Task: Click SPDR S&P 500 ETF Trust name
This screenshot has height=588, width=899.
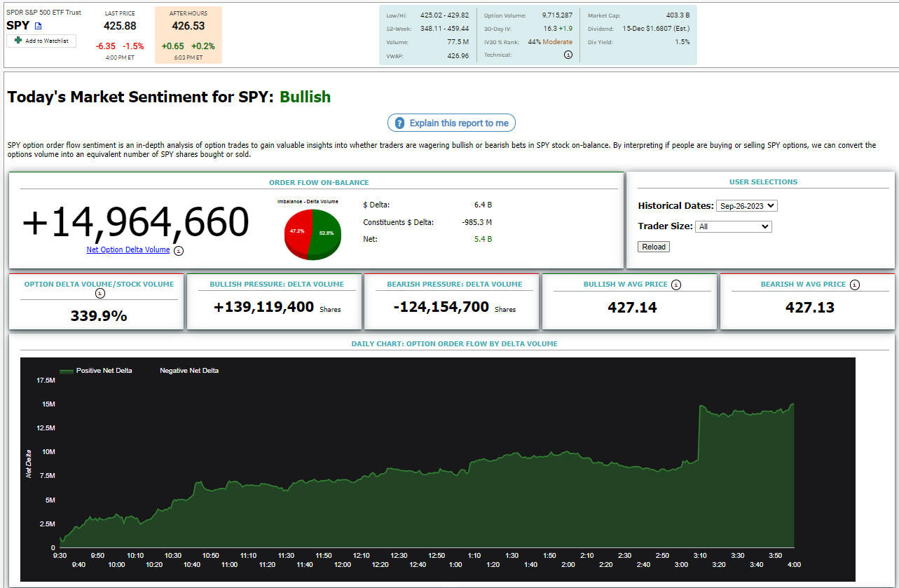Action: [43, 13]
